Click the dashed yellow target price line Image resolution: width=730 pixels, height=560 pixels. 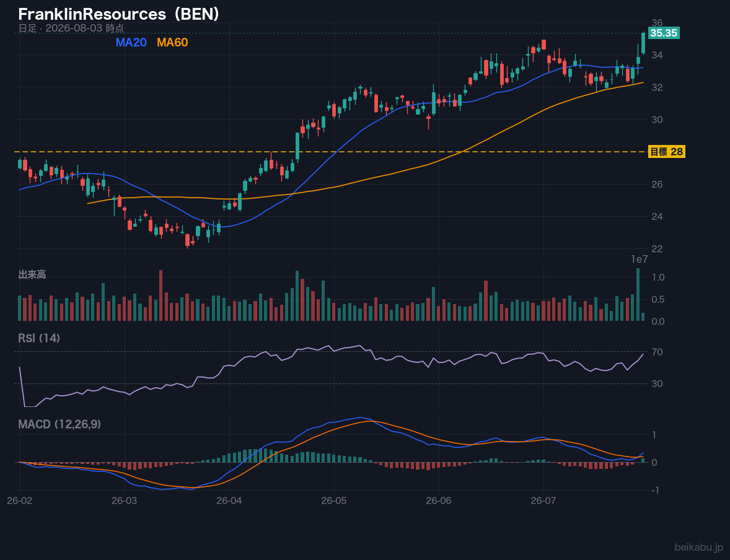pyautogui.click(x=330, y=152)
